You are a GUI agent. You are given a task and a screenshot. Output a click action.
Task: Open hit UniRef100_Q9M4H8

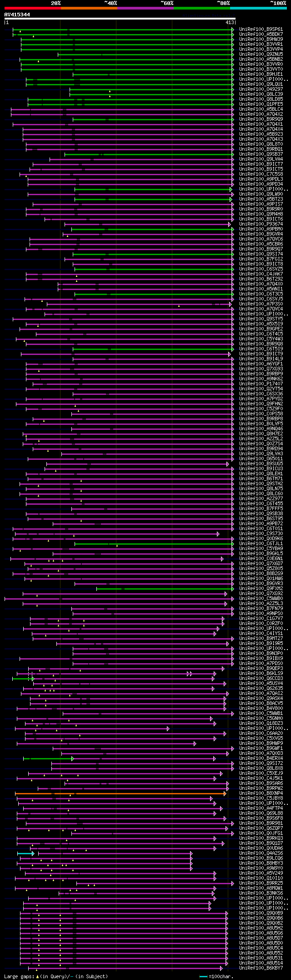pos(261,214)
